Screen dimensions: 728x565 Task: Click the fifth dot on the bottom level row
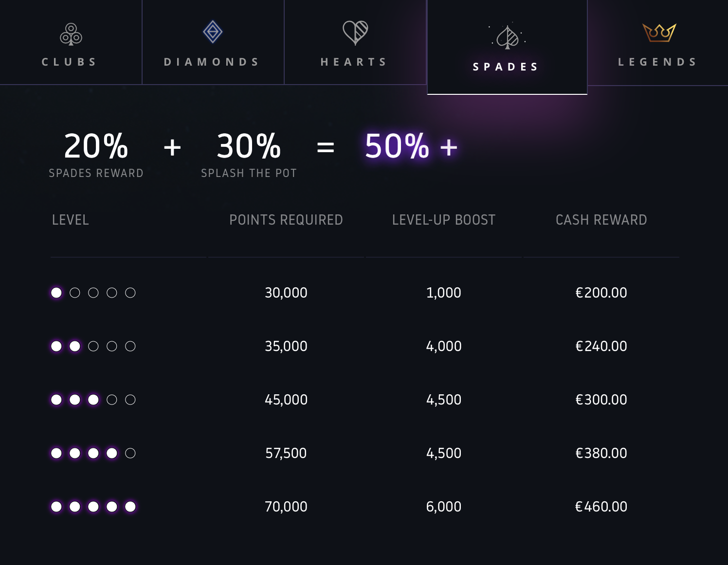[130, 506]
